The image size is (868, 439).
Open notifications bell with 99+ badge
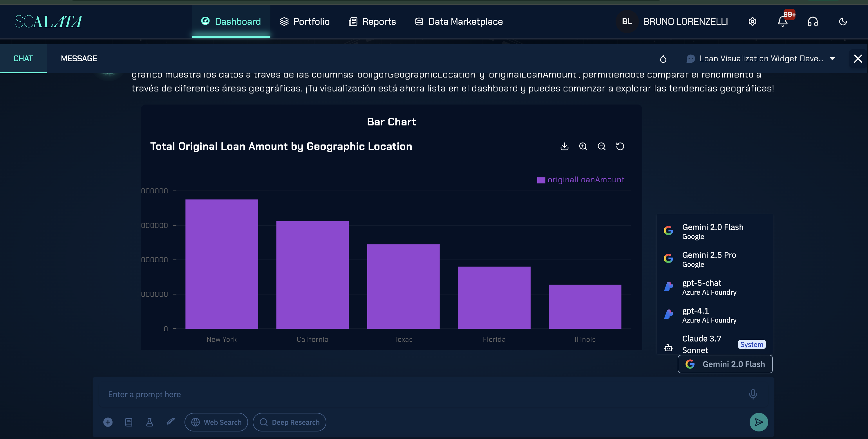click(782, 21)
